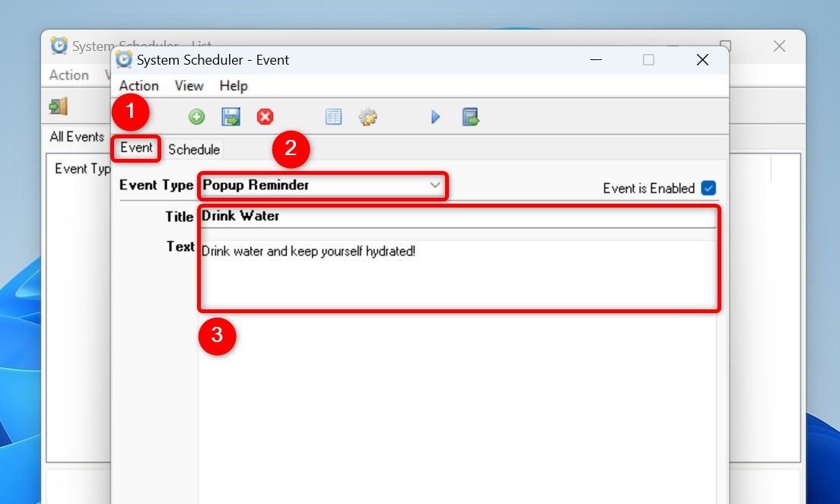
Task: Open the Action menu in the Event window
Action: click(138, 86)
